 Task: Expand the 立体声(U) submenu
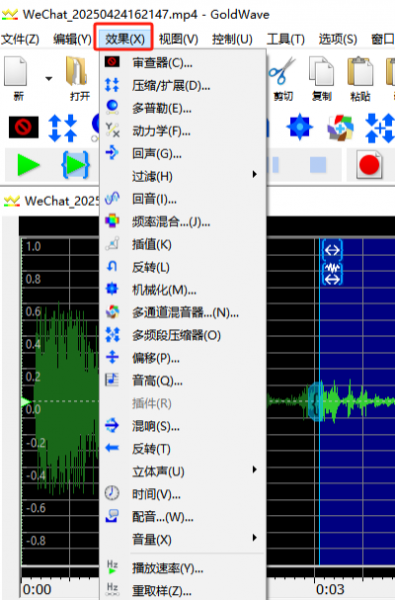[183, 471]
